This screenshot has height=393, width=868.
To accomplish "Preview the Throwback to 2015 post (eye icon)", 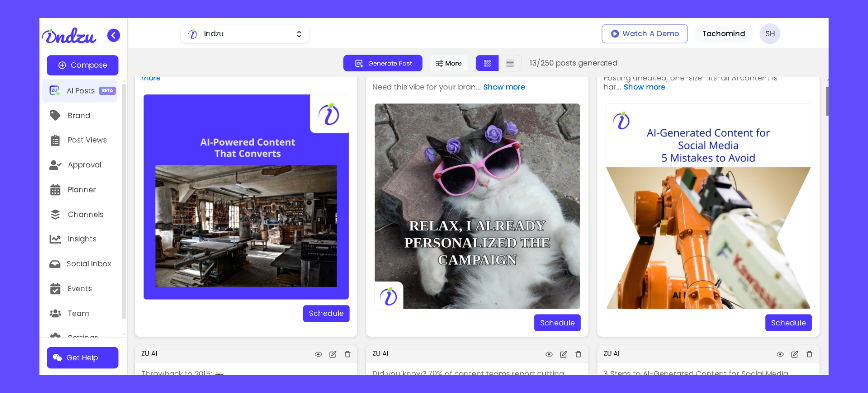I will pyautogui.click(x=318, y=354).
